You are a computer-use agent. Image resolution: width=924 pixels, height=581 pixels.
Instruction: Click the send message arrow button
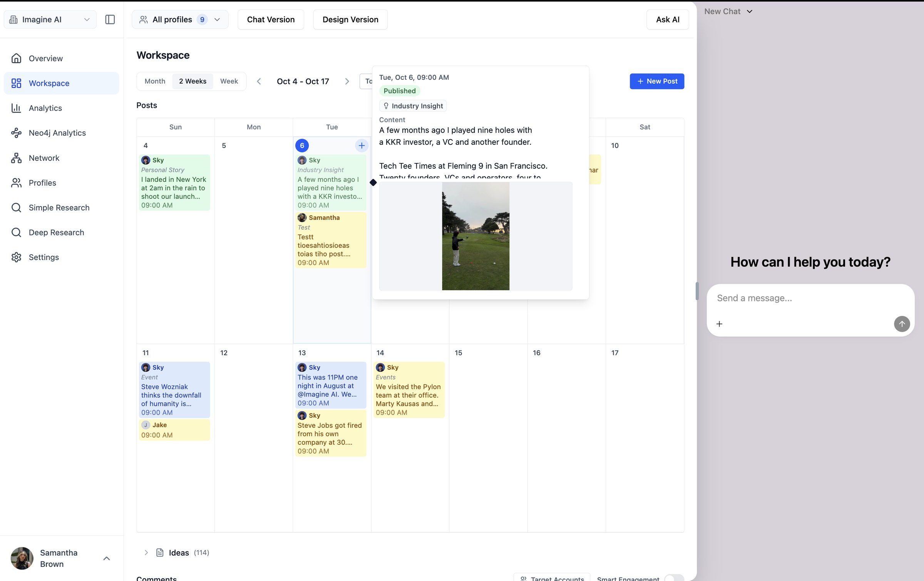coord(902,324)
